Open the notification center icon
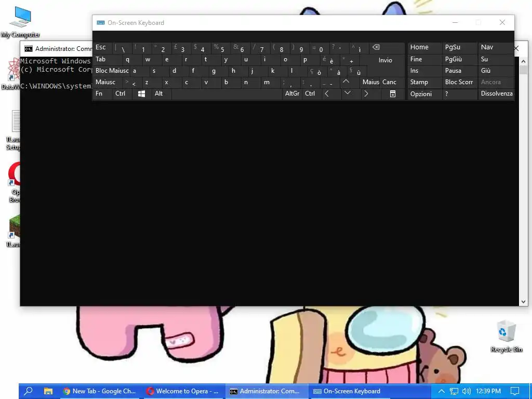The height and width of the screenshot is (399, 532). pos(515,391)
